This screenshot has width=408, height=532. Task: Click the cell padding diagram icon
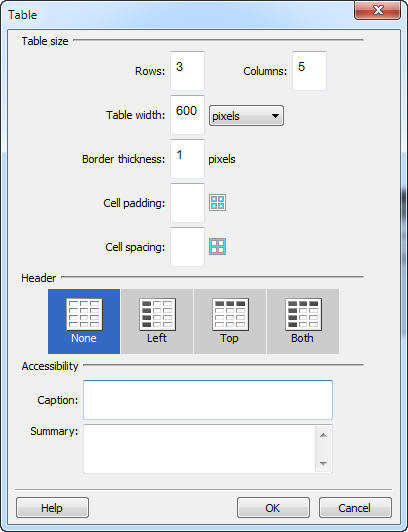point(217,203)
